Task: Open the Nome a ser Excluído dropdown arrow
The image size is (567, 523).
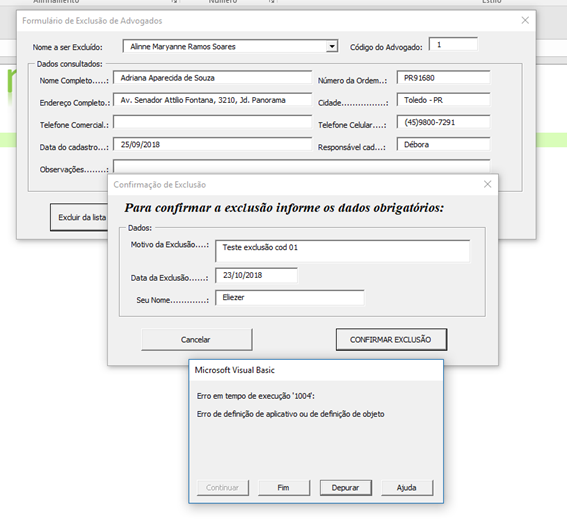Action: click(332, 46)
